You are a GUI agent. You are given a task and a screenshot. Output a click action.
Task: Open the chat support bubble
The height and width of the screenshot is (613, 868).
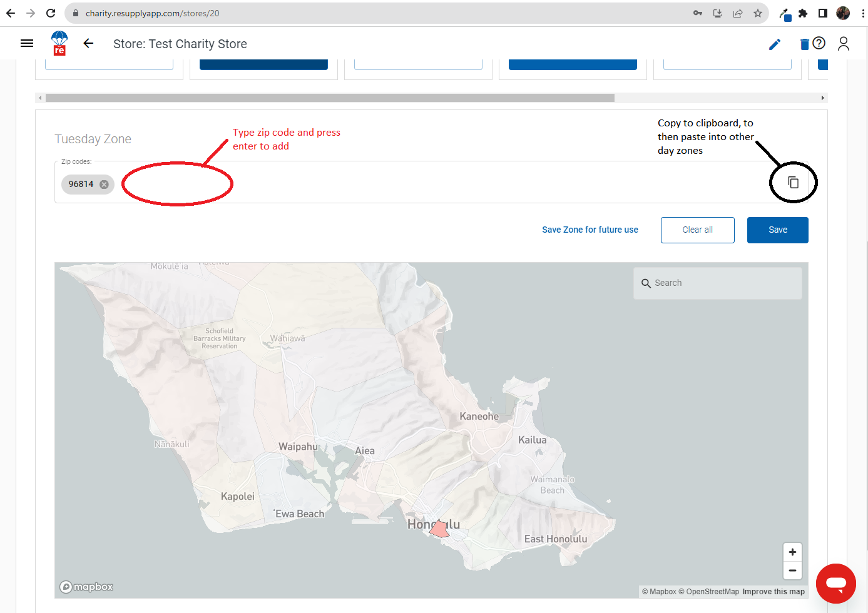pyautogui.click(x=836, y=584)
